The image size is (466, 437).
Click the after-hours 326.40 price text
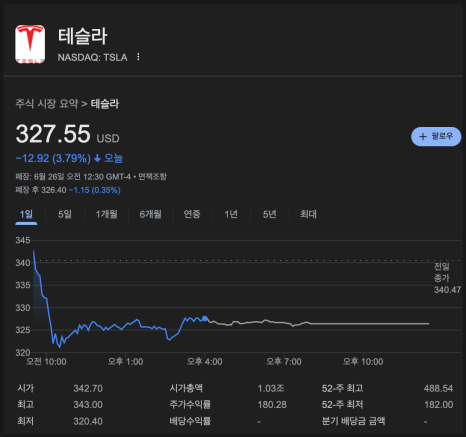tap(54, 190)
